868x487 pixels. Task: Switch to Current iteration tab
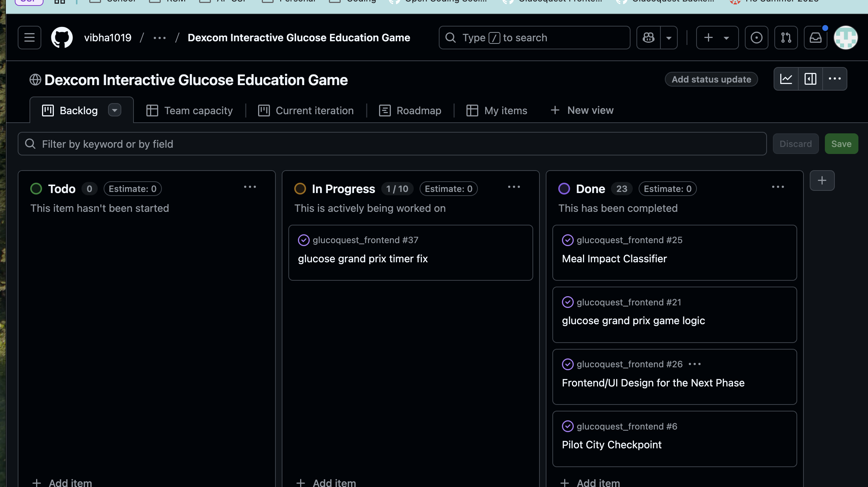click(x=306, y=111)
